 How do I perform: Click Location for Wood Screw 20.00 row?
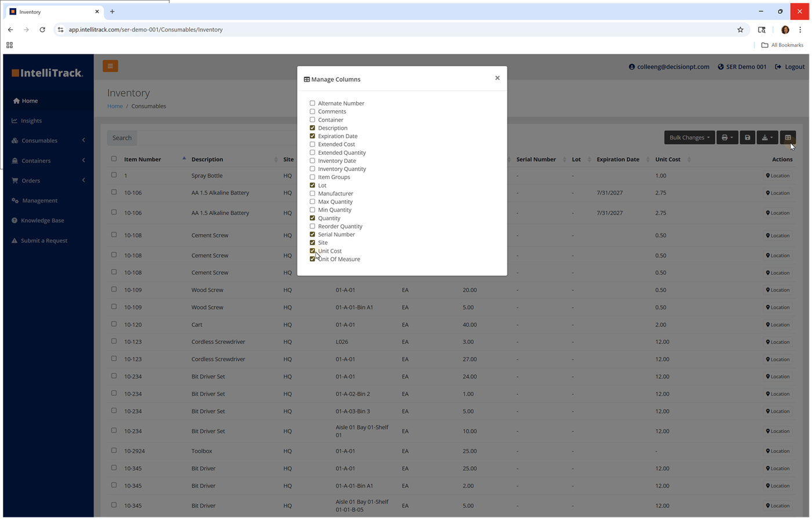778,290
